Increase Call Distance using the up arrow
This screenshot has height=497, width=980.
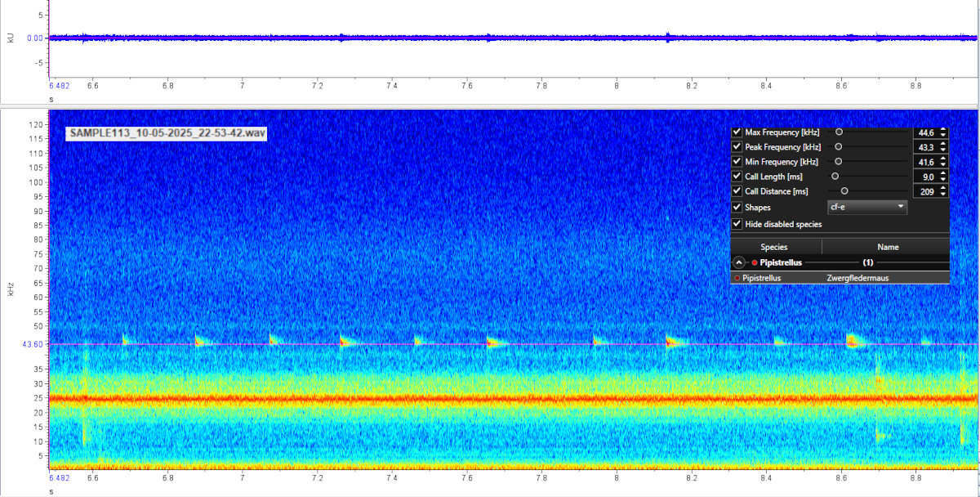pos(943,188)
